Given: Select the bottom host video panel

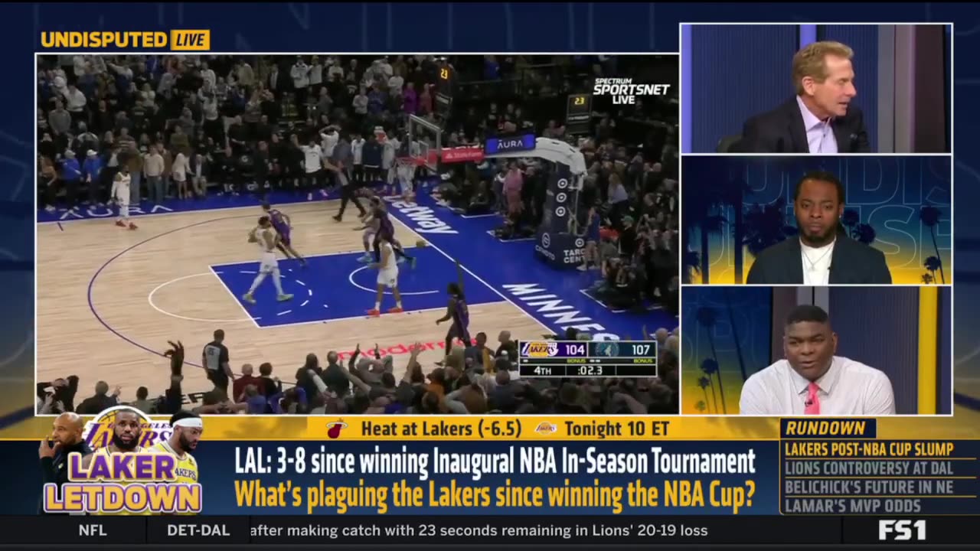Looking at the screenshot, I should pos(816,351).
